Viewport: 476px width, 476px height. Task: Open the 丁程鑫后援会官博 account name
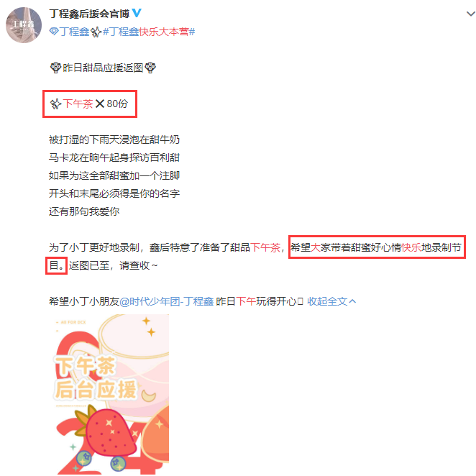(89, 14)
